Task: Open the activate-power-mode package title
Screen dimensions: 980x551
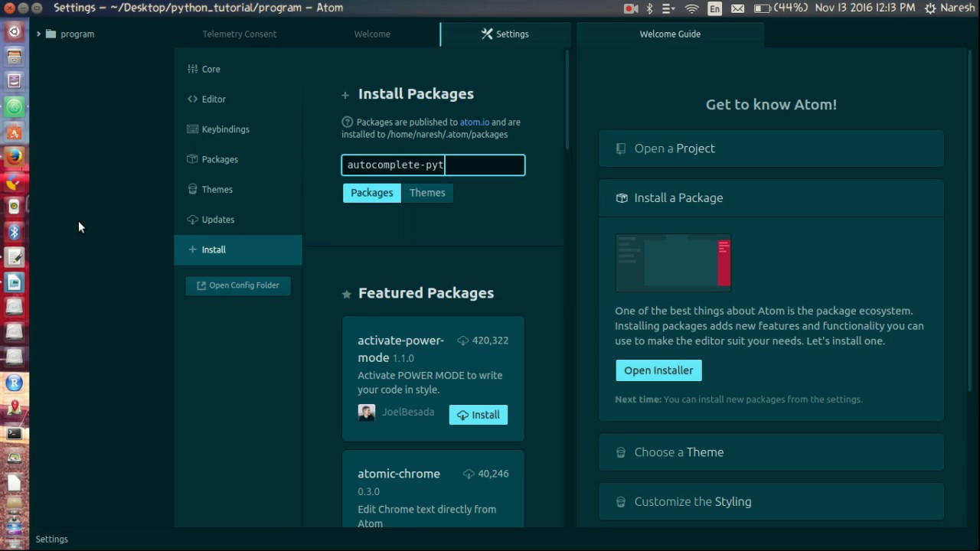Action: tap(400, 348)
